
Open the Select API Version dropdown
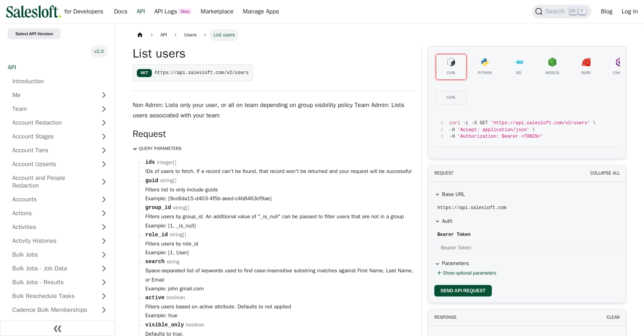[x=34, y=34]
